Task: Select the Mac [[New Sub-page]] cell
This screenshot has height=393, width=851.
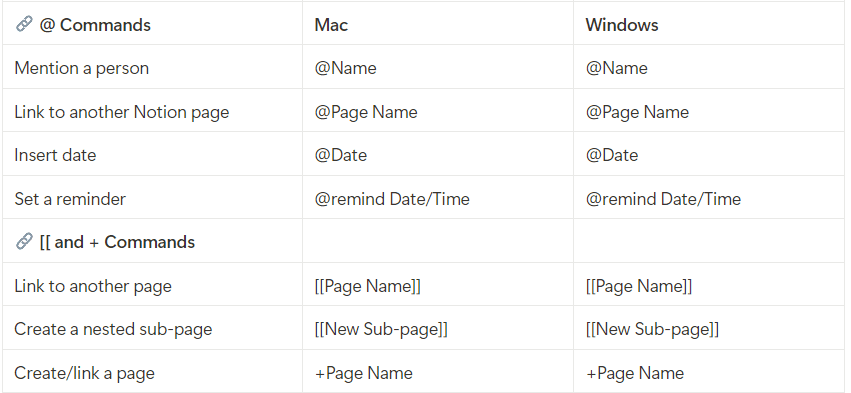Action: pyautogui.click(x=438, y=328)
